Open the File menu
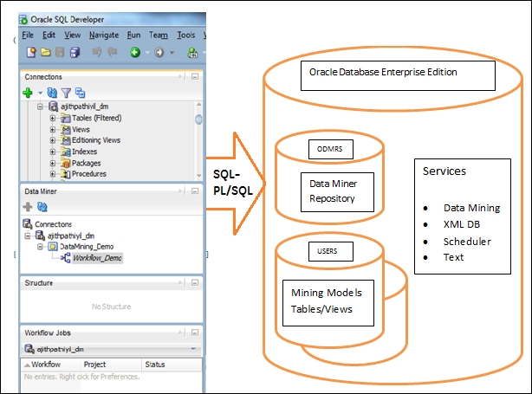 coord(28,35)
